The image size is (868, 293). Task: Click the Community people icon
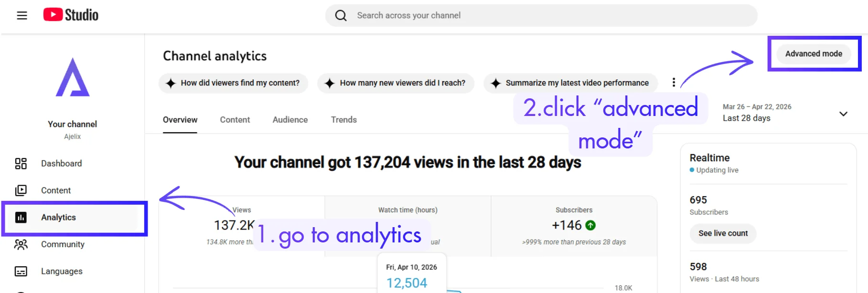(21, 244)
